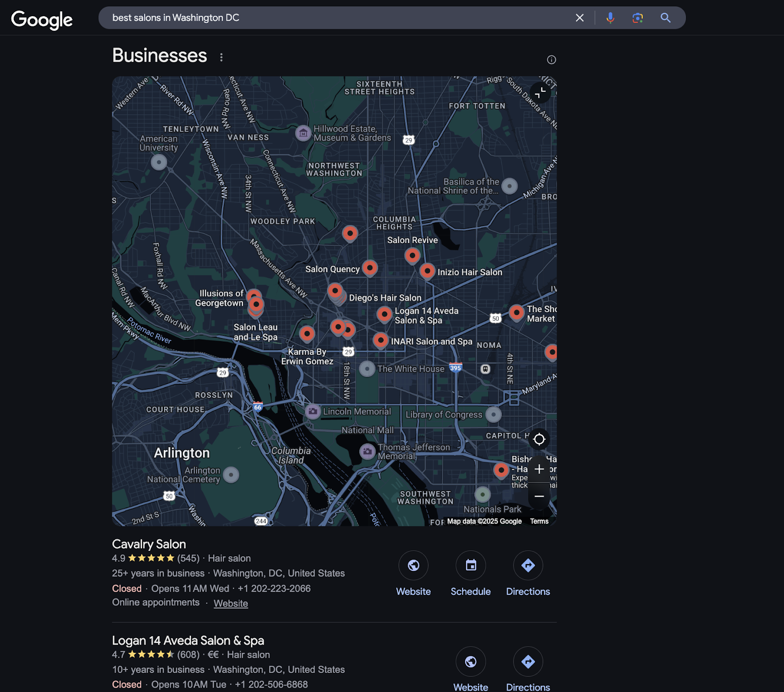784x692 pixels.
Task: Select Nationals Park marker
Action: (x=483, y=494)
